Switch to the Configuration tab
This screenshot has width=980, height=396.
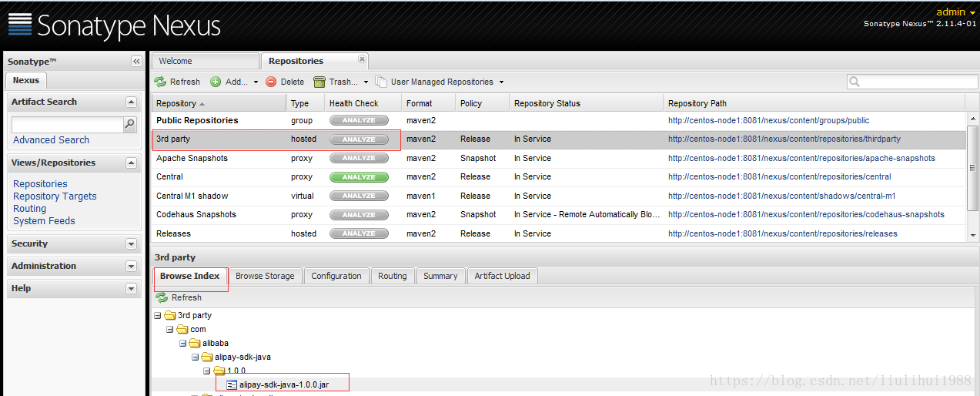click(x=336, y=276)
